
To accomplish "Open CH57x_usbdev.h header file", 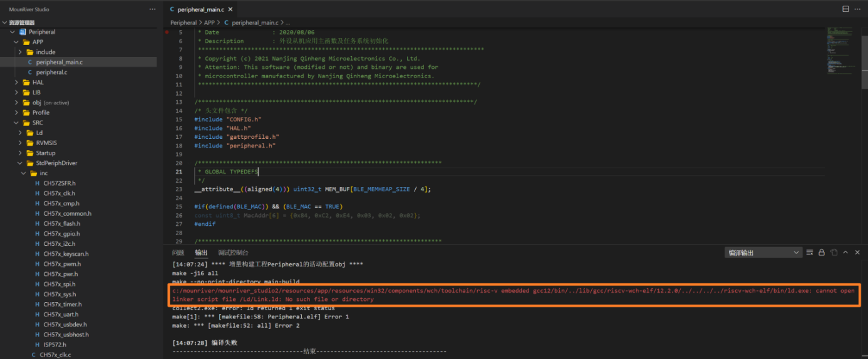I will [65, 325].
